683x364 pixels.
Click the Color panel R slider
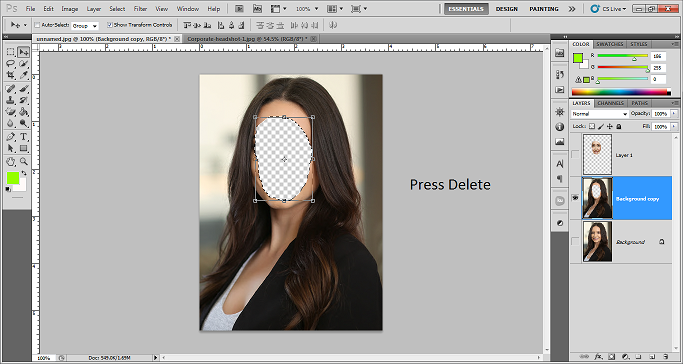622,56
